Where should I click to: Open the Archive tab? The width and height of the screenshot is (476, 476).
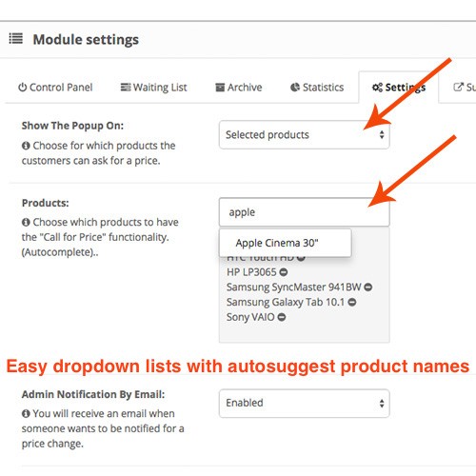click(x=239, y=88)
